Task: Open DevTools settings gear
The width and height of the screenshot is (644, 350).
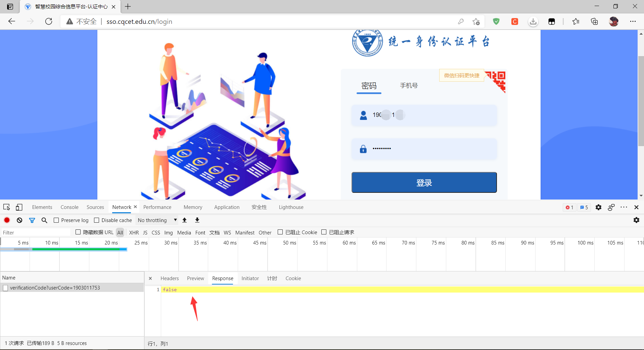Action: (x=598, y=207)
